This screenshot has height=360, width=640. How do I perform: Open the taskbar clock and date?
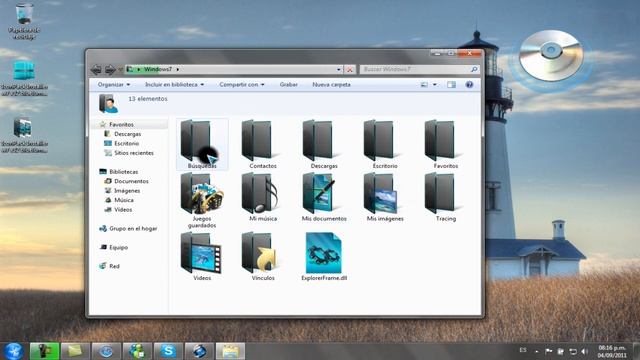pyautogui.click(x=612, y=351)
